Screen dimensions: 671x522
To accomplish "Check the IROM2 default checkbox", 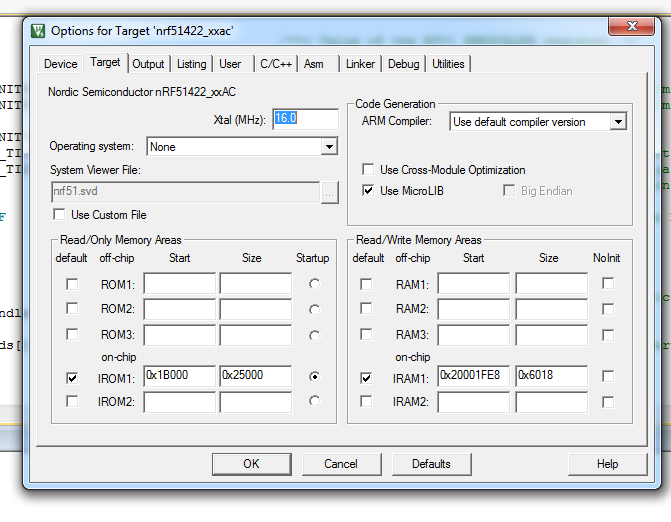I will pyautogui.click(x=72, y=401).
